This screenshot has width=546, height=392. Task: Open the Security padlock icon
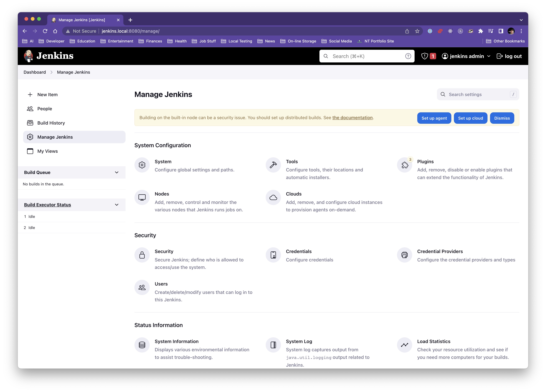pyautogui.click(x=142, y=255)
